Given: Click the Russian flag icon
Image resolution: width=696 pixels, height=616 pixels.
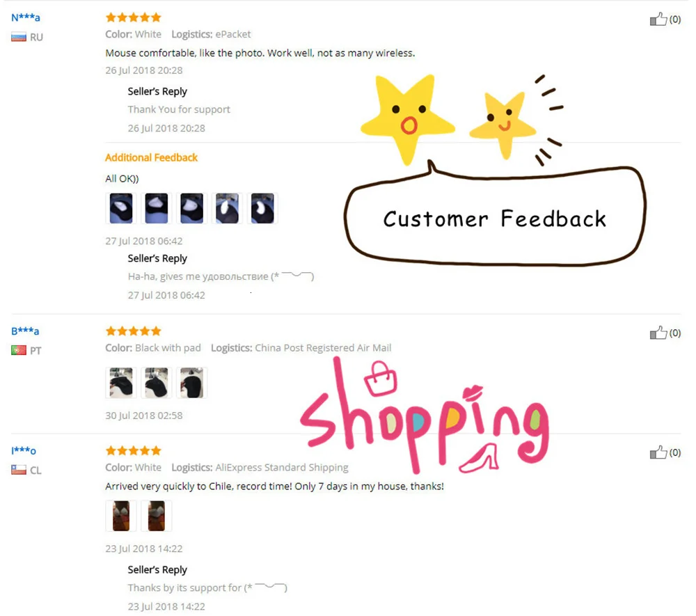Looking at the screenshot, I should coord(19,38).
